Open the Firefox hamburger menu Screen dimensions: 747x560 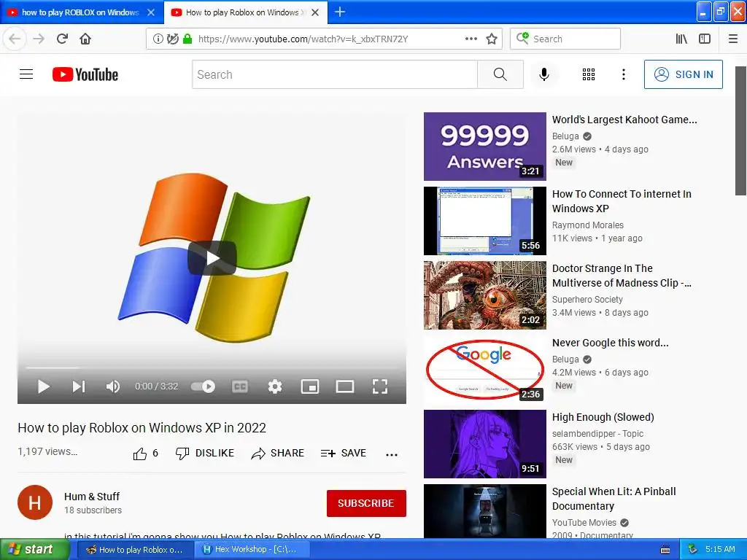coord(733,39)
